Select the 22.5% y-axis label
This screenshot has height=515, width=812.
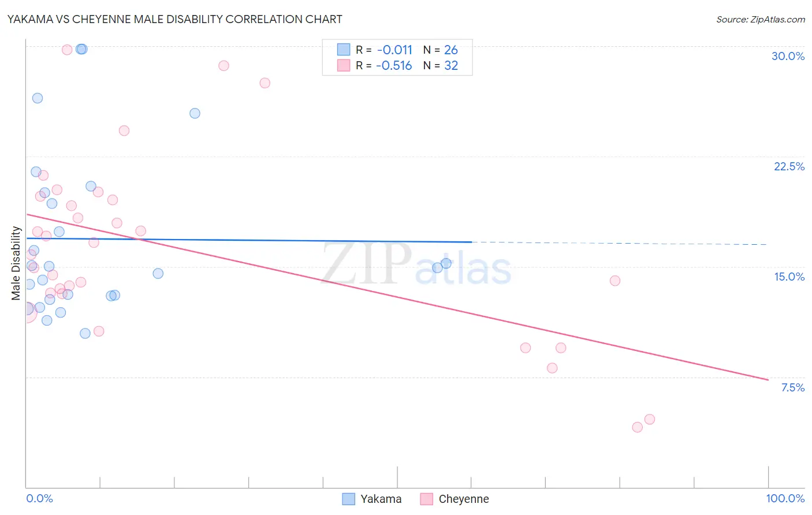pyautogui.click(x=789, y=166)
